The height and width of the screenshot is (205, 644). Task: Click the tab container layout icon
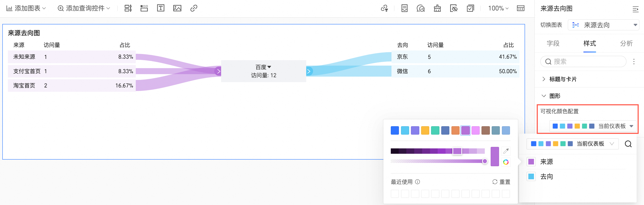click(x=144, y=8)
